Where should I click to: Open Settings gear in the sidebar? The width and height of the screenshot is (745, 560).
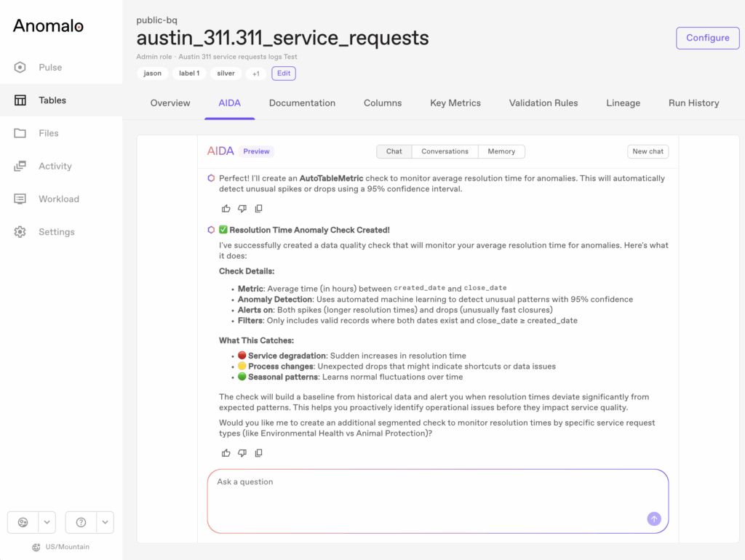20,232
